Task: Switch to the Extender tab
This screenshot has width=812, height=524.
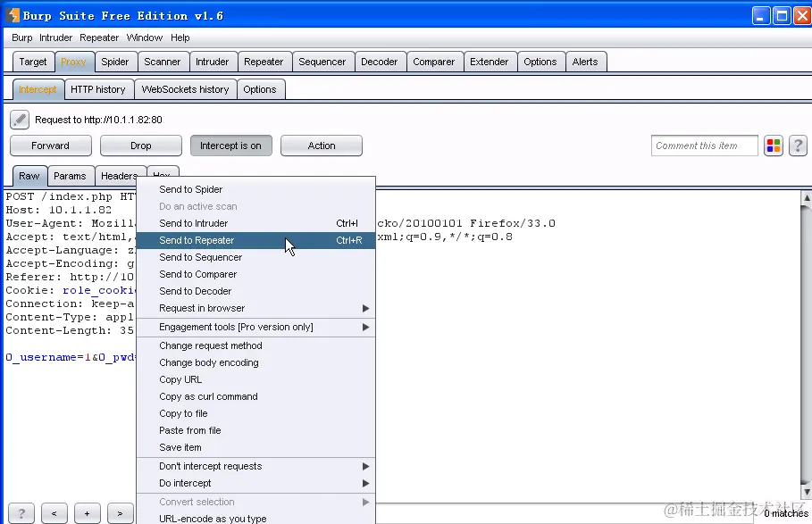Action: [x=490, y=62]
